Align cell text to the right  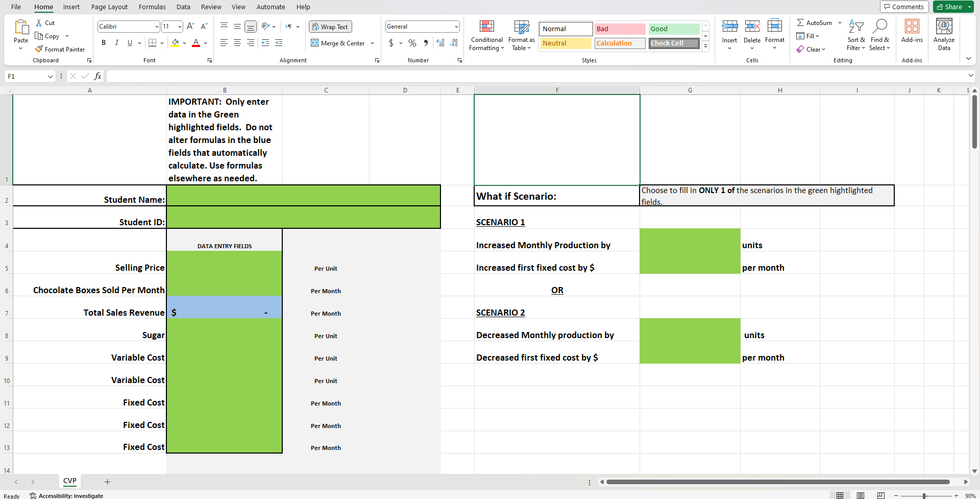tap(251, 43)
